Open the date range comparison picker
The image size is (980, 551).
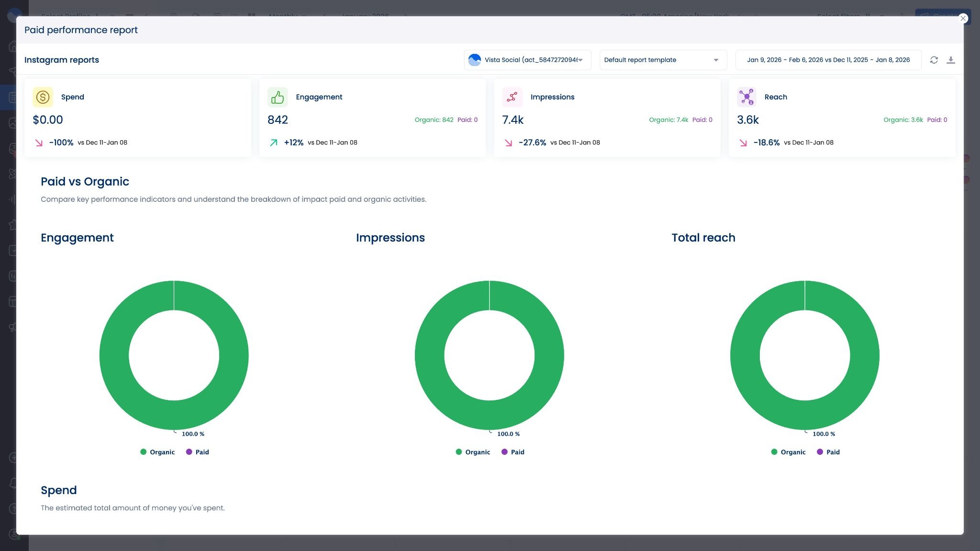pos(828,60)
